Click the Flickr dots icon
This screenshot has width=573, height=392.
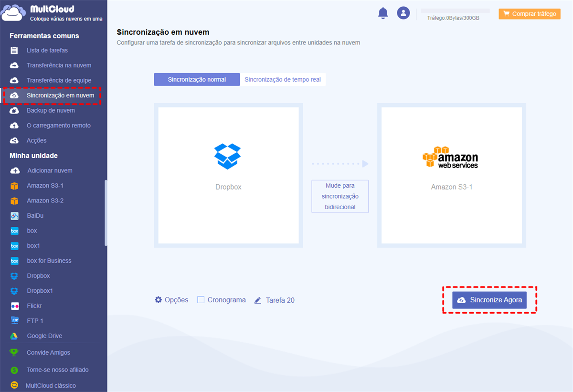14,306
